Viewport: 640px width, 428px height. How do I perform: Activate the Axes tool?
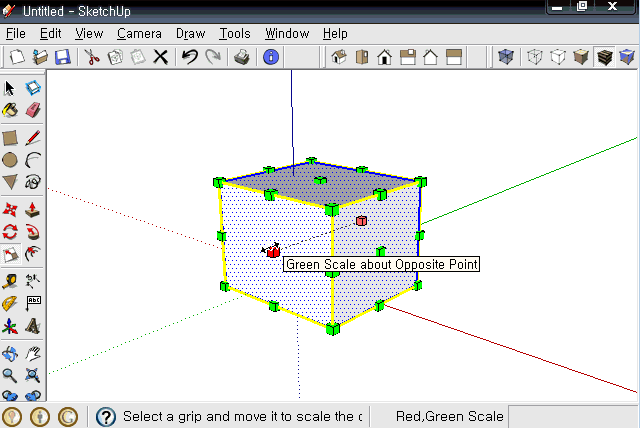10,326
